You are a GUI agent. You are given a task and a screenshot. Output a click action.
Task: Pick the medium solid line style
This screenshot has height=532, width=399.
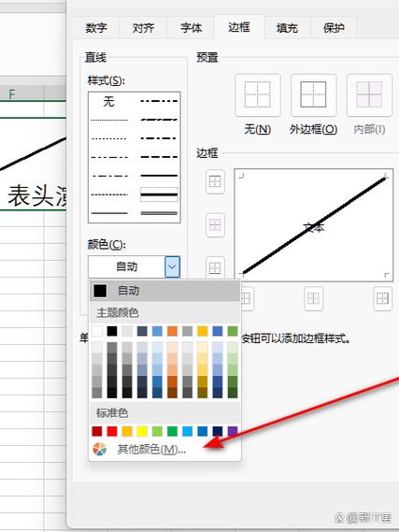tap(159, 176)
